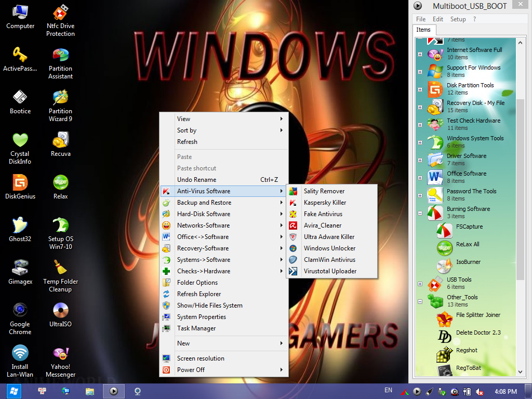The width and height of the screenshot is (532, 399).
Task: Expand the Power Off submenu
Action: 224,370
